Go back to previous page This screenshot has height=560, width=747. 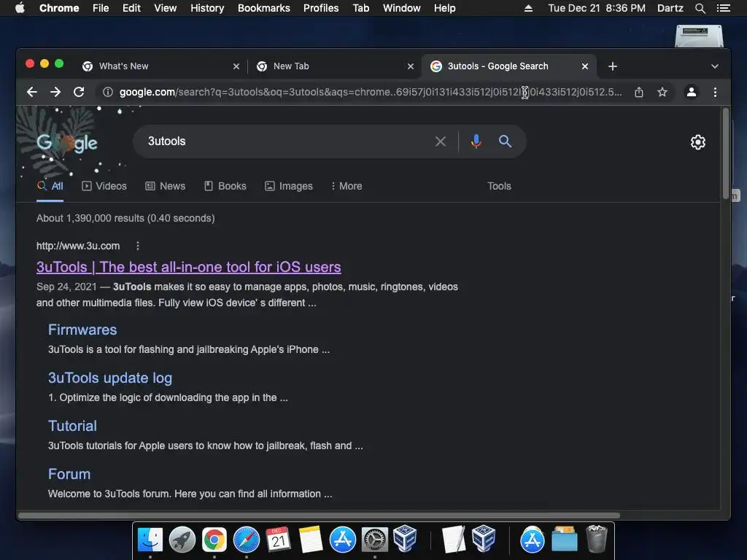pyautogui.click(x=32, y=92)
